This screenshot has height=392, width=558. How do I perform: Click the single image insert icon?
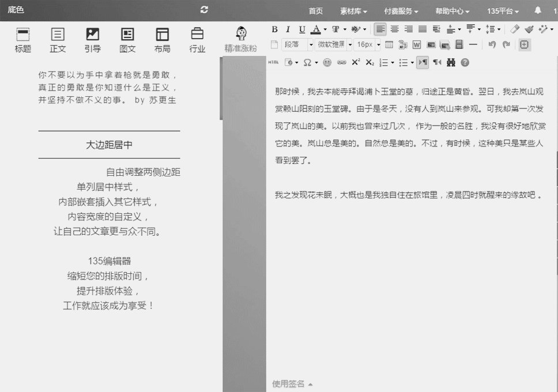[431, 44]
